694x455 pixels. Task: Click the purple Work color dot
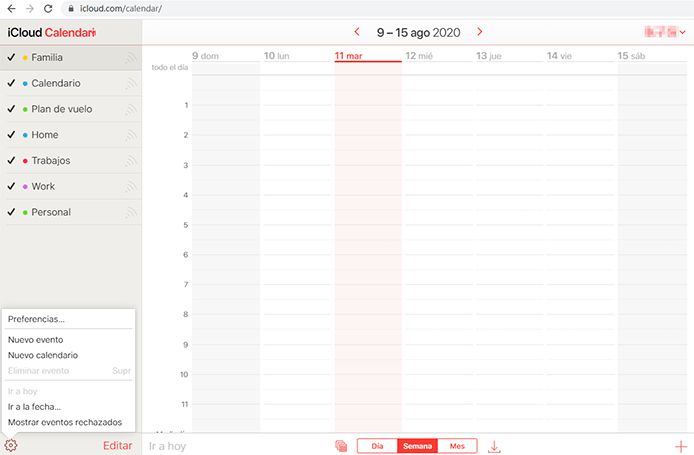point(25,186)
